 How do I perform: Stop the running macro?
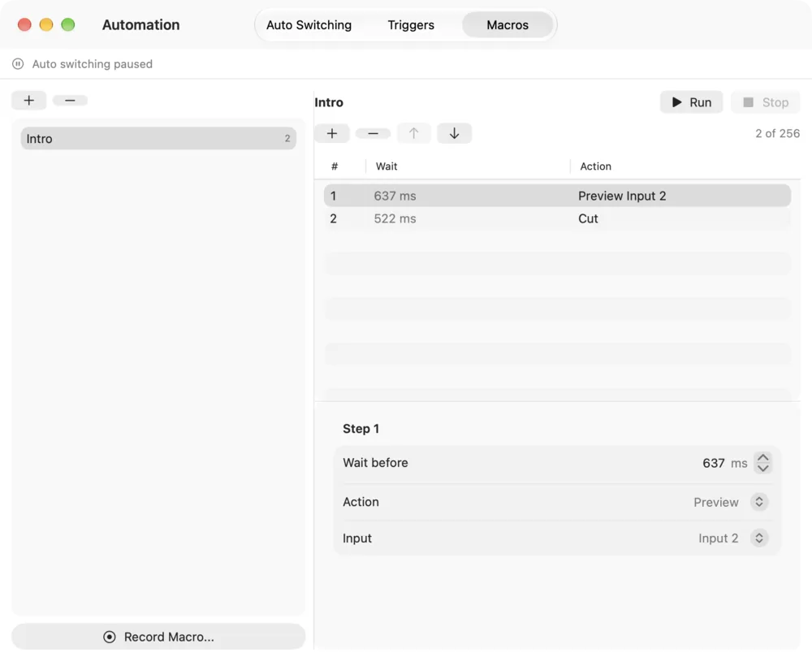point(766,102)
